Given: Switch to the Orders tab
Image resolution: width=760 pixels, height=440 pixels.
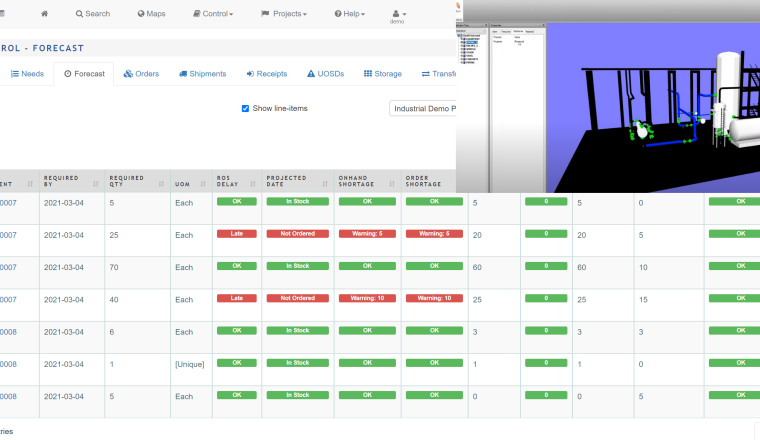Looking at the screenshot, I should (141, 74).
